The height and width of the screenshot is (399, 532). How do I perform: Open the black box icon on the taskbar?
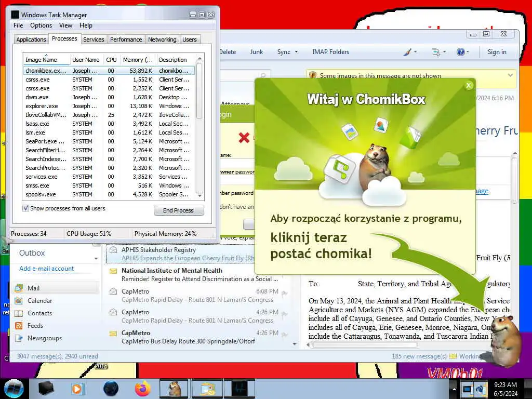[46, 389]
